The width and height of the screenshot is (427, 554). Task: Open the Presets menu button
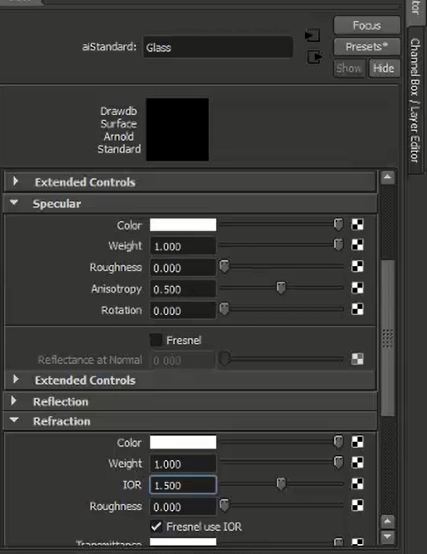click(x=367, y=47)
